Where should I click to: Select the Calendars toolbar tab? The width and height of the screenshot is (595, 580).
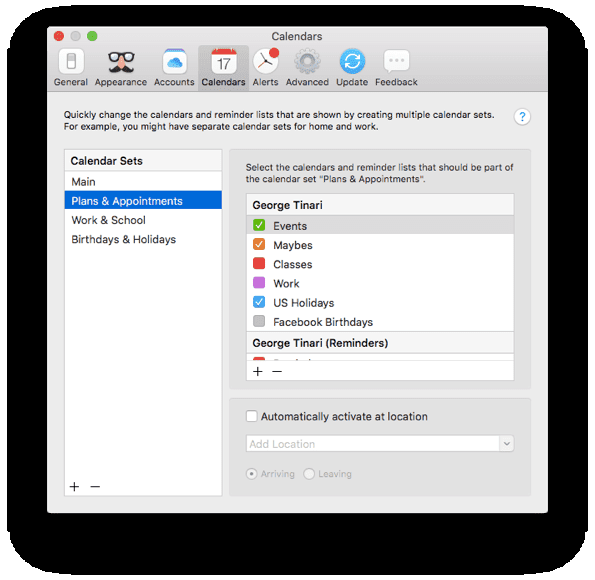(224, 68)
